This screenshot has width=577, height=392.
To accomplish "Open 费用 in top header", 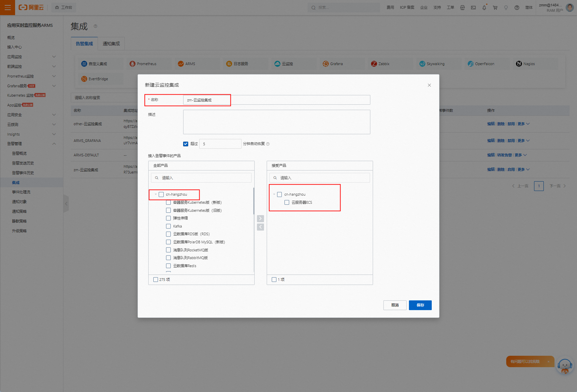I will point(390,7).
